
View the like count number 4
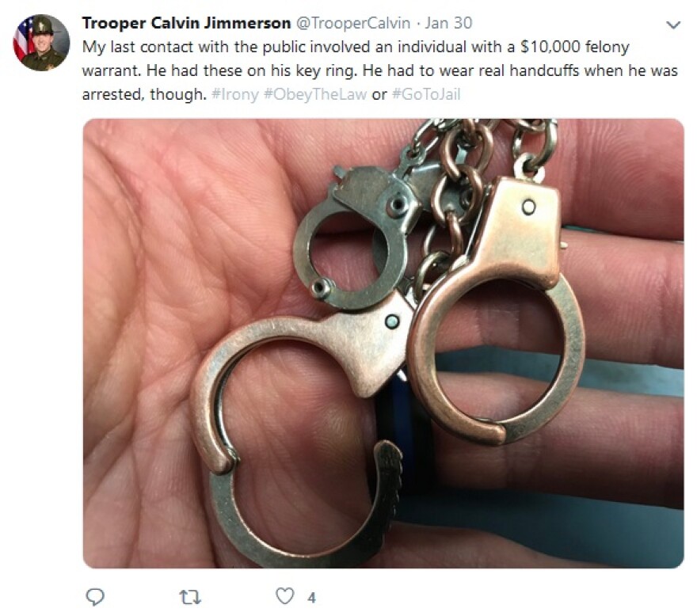tap(311, 598)
